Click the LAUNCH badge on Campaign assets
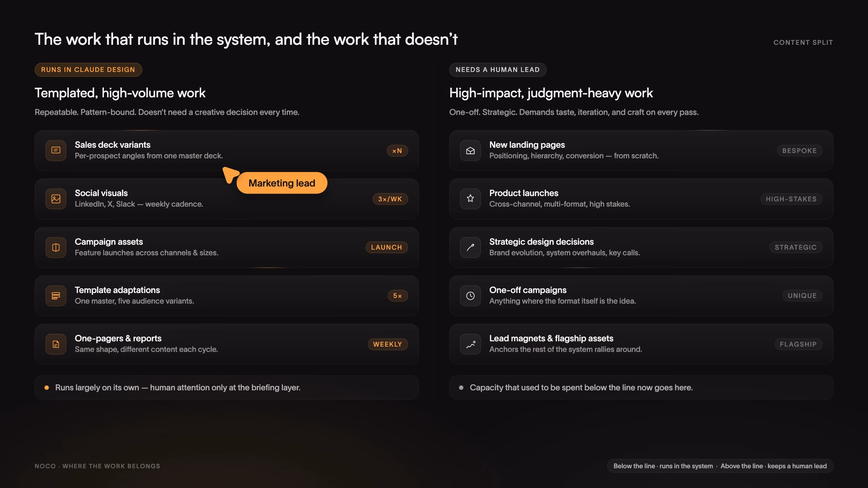This screenshot has height=488, width=868. pyautogui.click(x=386, y=248)
